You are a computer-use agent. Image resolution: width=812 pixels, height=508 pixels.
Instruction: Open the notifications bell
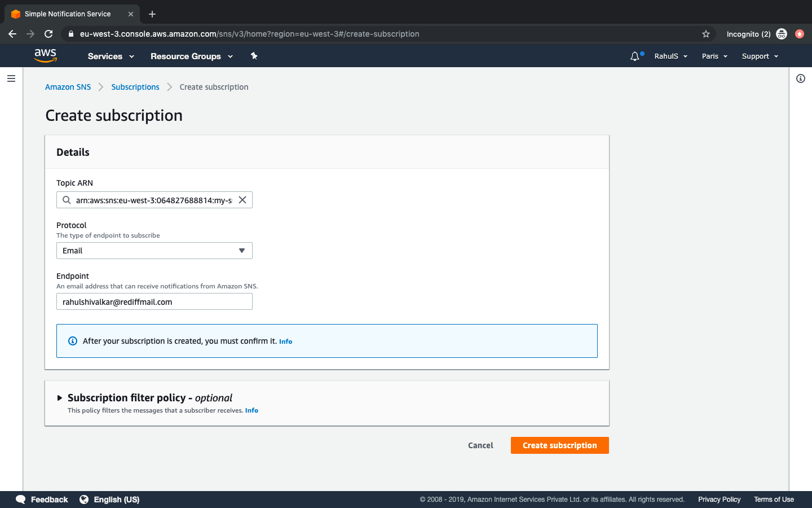click(x=634, y=56)
